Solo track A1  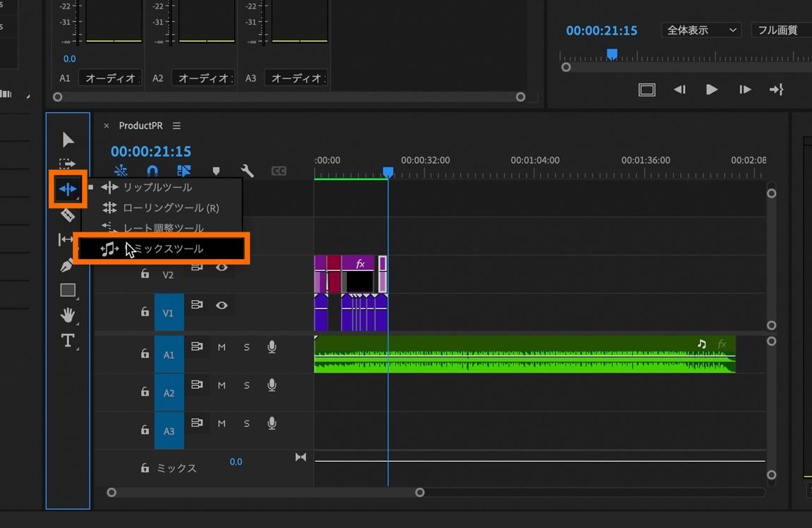(246, 347)
